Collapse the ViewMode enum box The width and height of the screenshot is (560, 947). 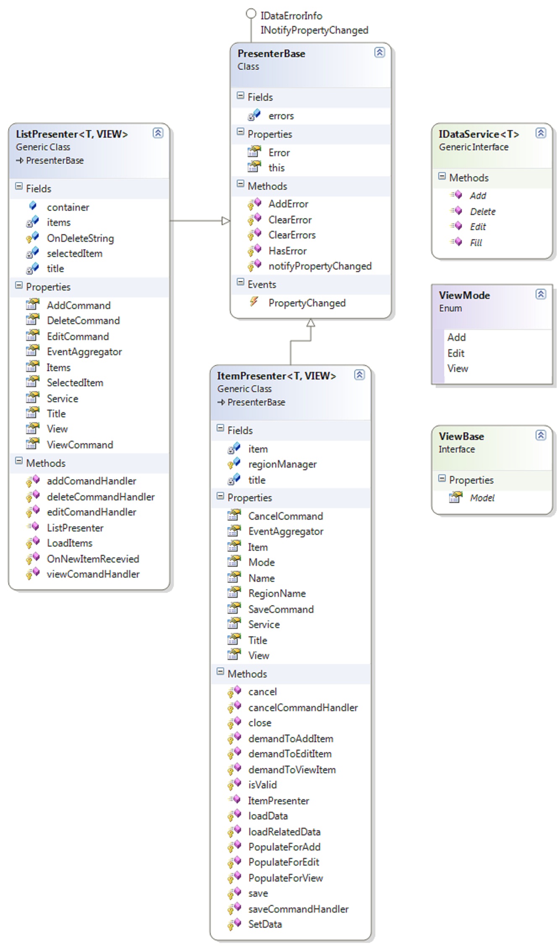click(x=541, y=294)
